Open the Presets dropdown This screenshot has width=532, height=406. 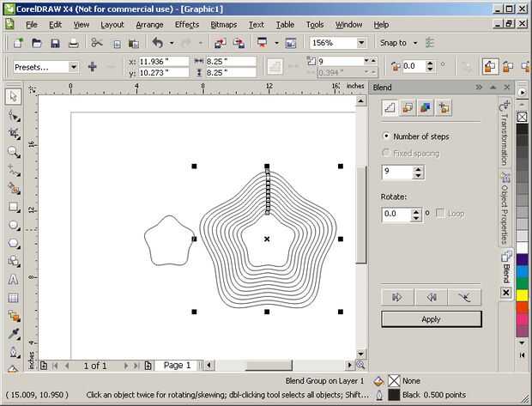[x=73, y=67]
